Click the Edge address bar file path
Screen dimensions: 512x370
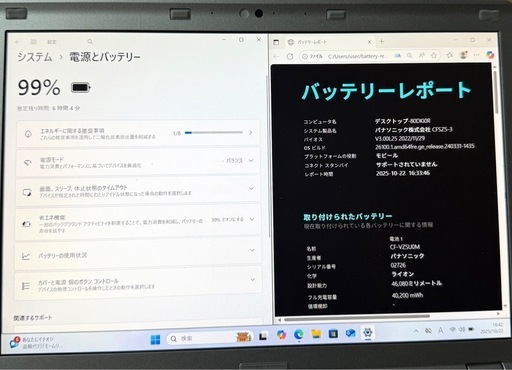(x=358, y=56)
